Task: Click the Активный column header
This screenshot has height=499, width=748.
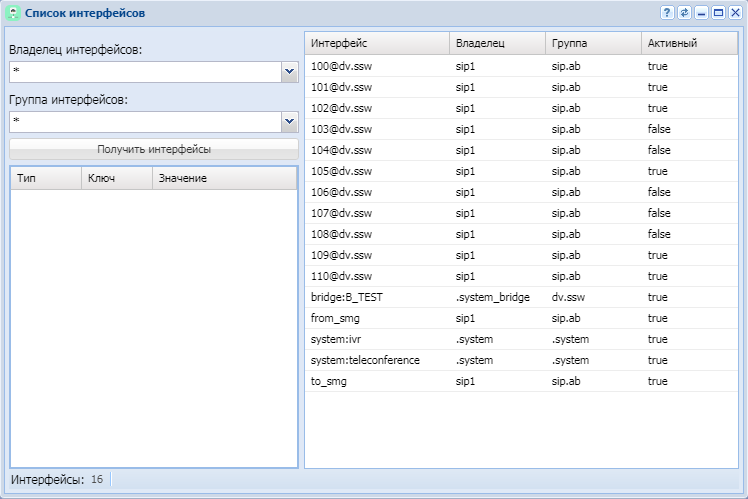Action: 690,44
